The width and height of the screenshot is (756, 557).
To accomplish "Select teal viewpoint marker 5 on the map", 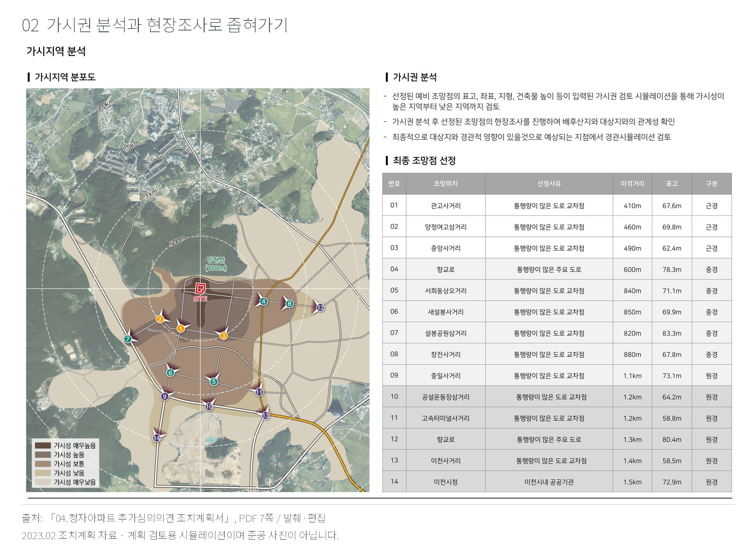I will [214, 382].
